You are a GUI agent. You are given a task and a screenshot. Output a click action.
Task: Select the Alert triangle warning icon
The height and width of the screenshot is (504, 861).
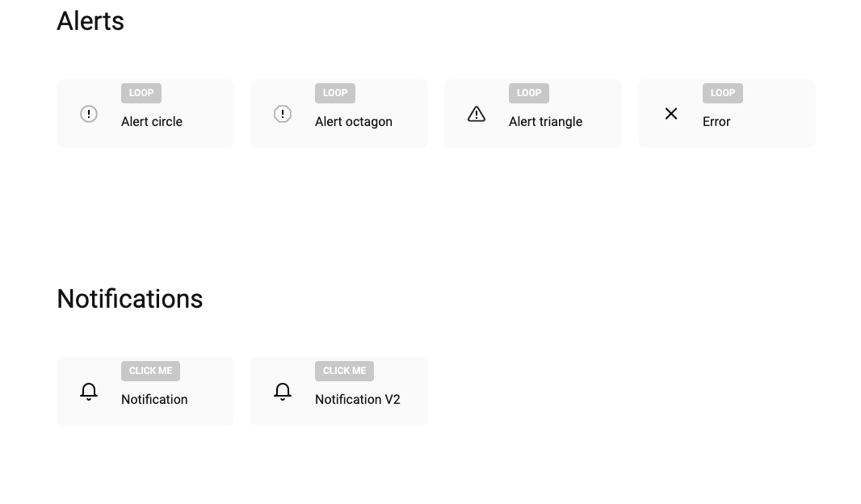pos(477,114)
